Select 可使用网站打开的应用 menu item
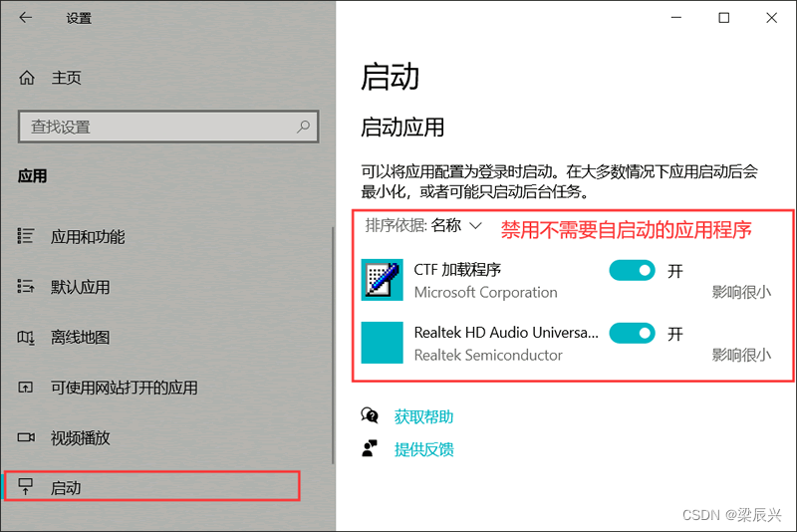Image resolution: width=797 pixels, height=532 pixels. (124, 388)
